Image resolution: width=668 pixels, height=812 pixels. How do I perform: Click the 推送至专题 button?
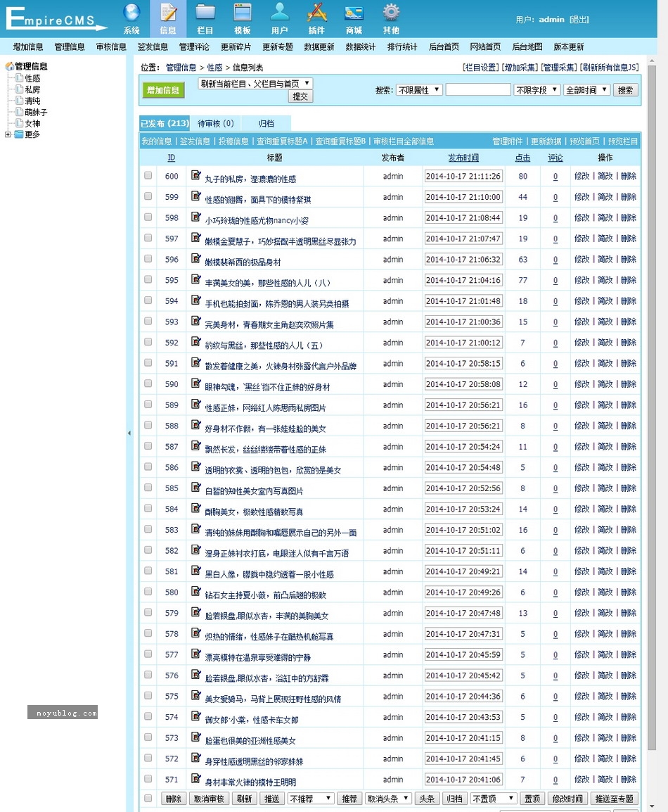[x=614, y=799]
